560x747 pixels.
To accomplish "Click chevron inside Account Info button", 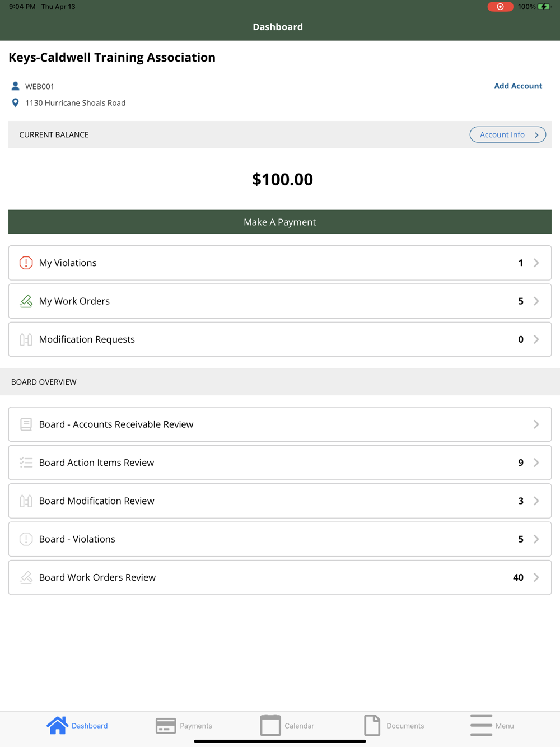I will 536,135.
